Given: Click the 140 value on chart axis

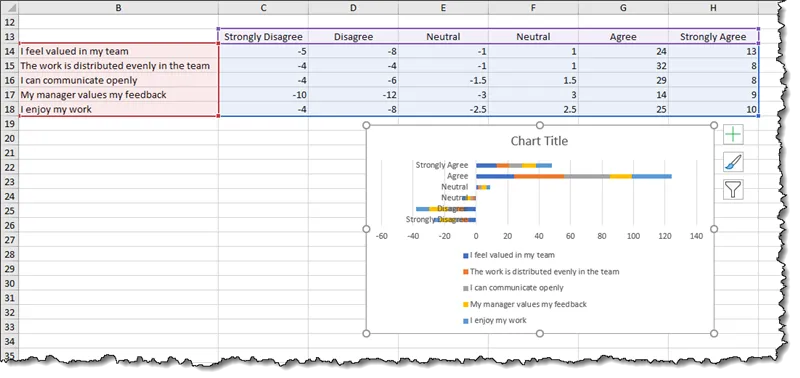Looking at the screenshot, I should coord(696,236).
